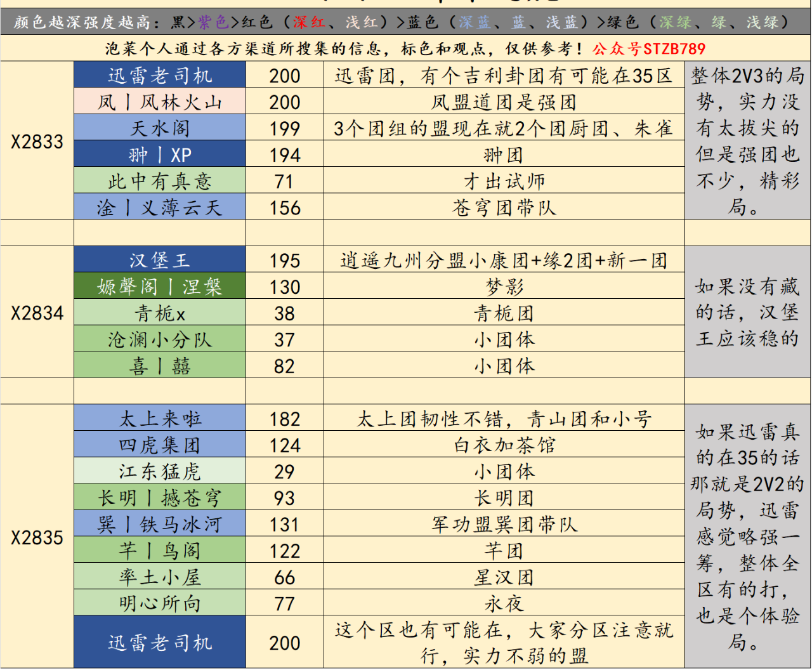Click the 梦影 description cell

(504, 286)
